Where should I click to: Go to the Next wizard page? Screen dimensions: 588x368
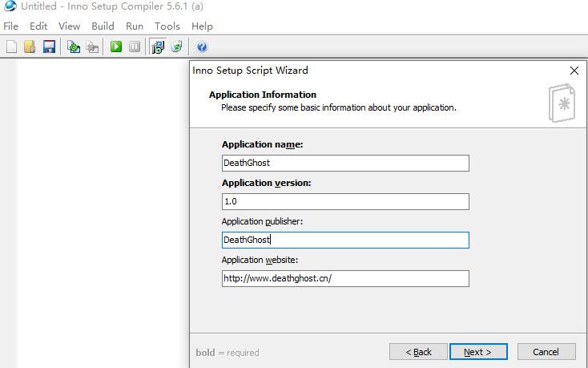click(x=478, y=352)
